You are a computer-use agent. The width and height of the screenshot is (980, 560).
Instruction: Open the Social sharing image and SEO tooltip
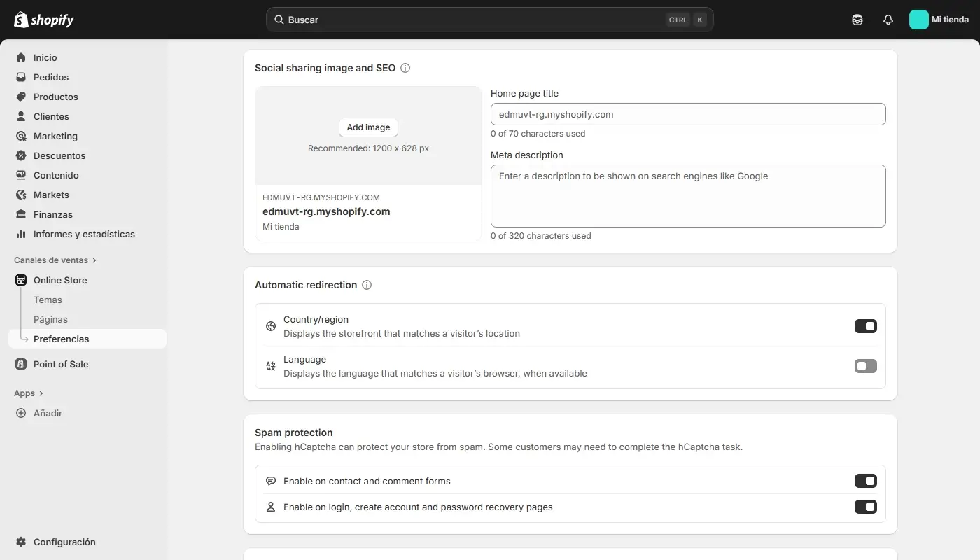pyautogui.click(x=405, y=67)
